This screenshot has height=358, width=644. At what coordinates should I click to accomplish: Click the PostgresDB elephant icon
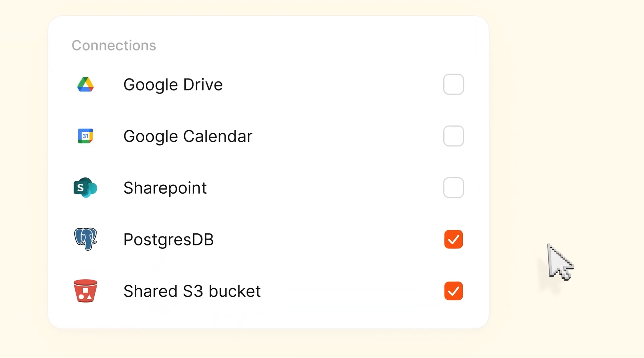pos(86,239)
